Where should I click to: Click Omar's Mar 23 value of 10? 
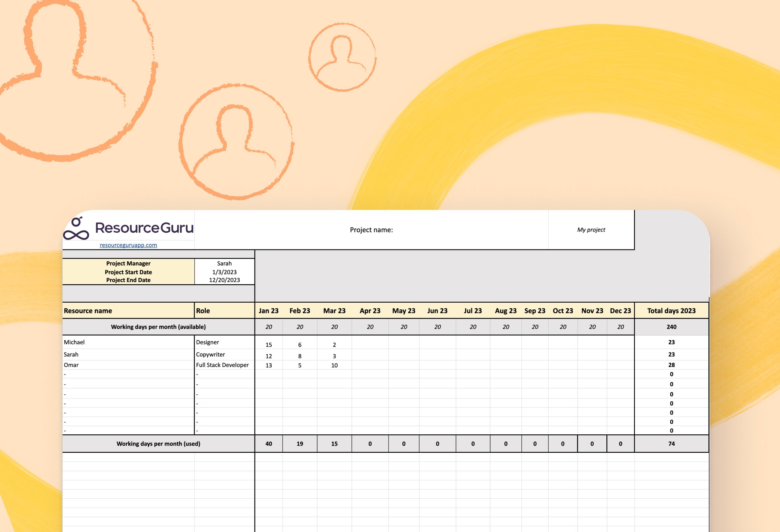[x=334, y=365]
